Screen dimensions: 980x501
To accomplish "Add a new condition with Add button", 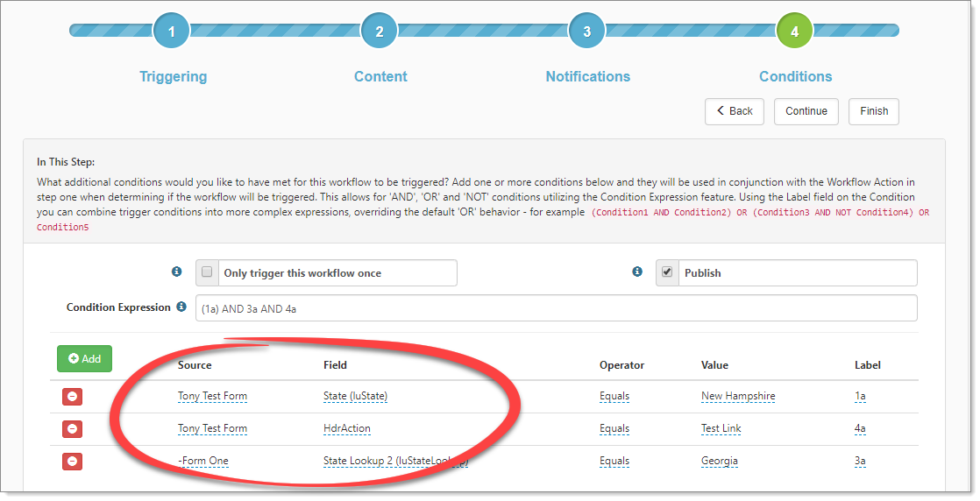I will point(84,358).
